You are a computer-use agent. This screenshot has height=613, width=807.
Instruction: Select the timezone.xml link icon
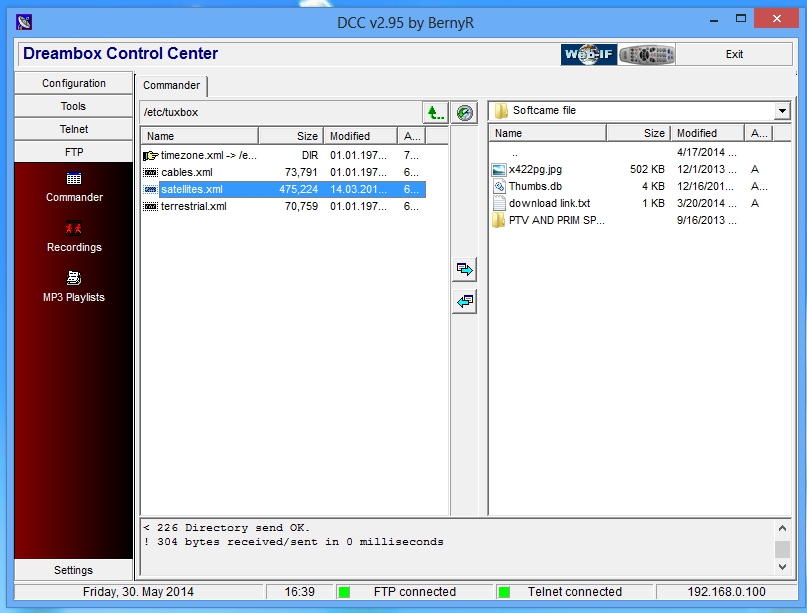150,155
